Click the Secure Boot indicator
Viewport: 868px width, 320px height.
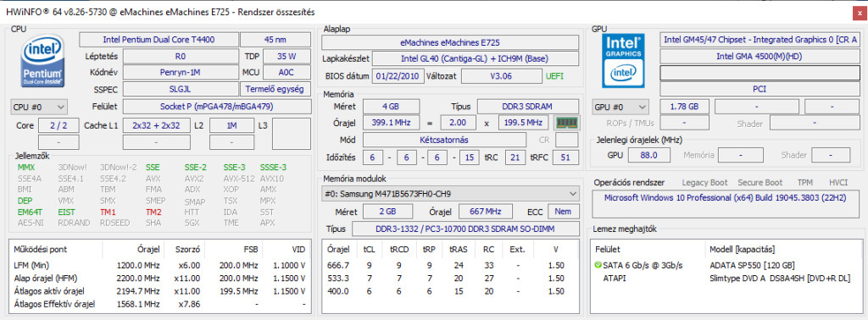coord(760,182)
